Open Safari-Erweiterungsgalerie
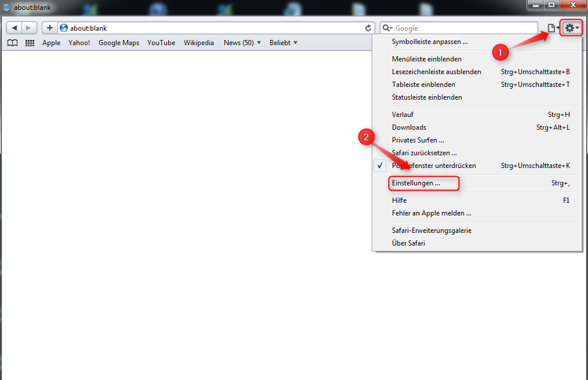The height and width of the screenshot is (380, 588). click(x=477, y=230)
